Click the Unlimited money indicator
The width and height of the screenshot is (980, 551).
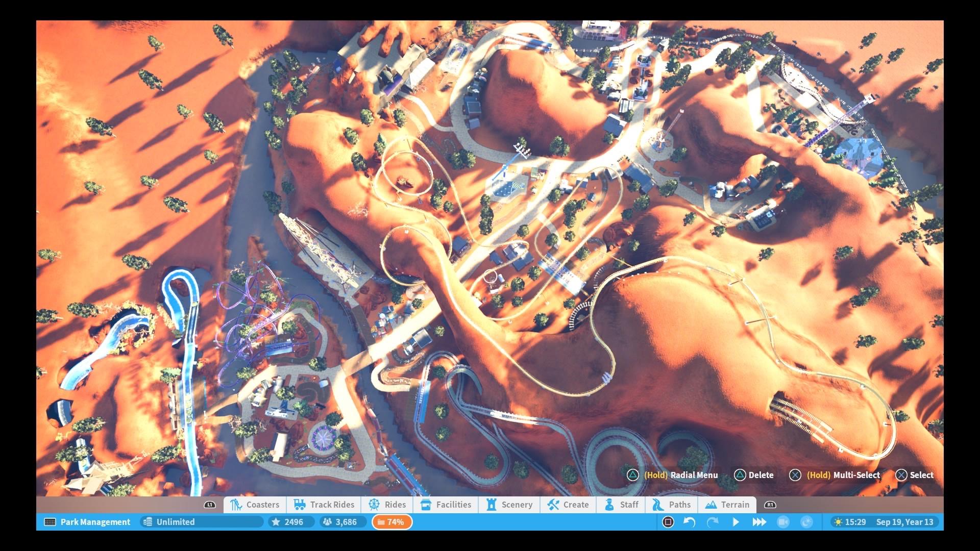pos(202,522)
